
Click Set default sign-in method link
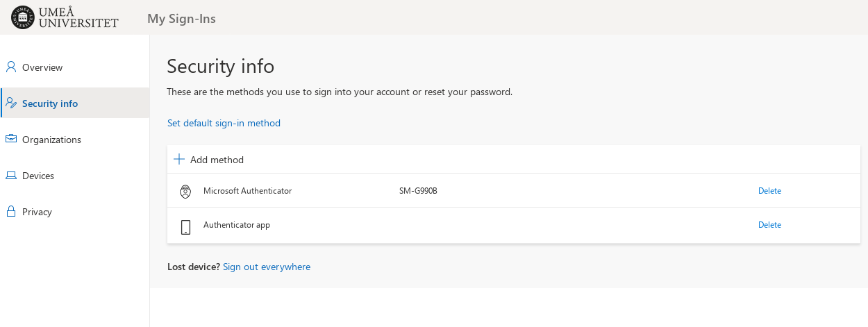coord(224,123)
